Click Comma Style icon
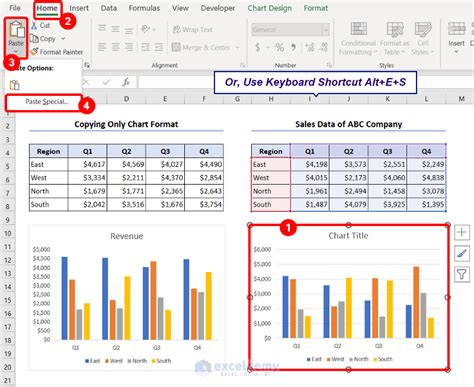 click(293, 47)
